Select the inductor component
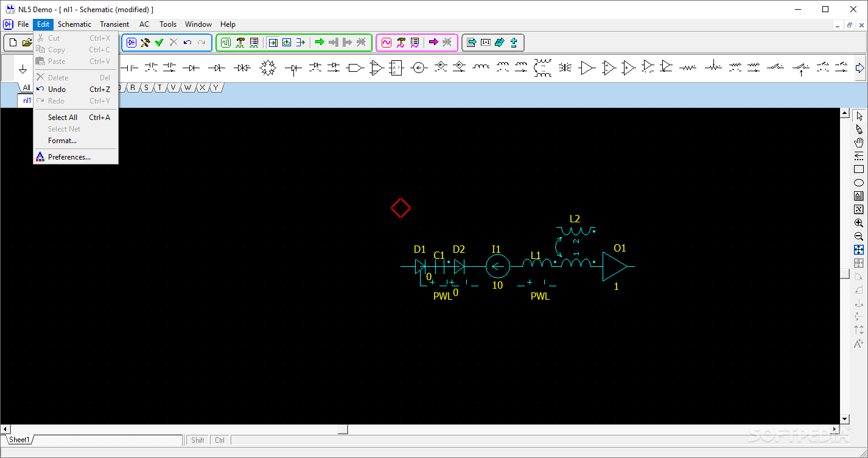 tap(481, 67)
